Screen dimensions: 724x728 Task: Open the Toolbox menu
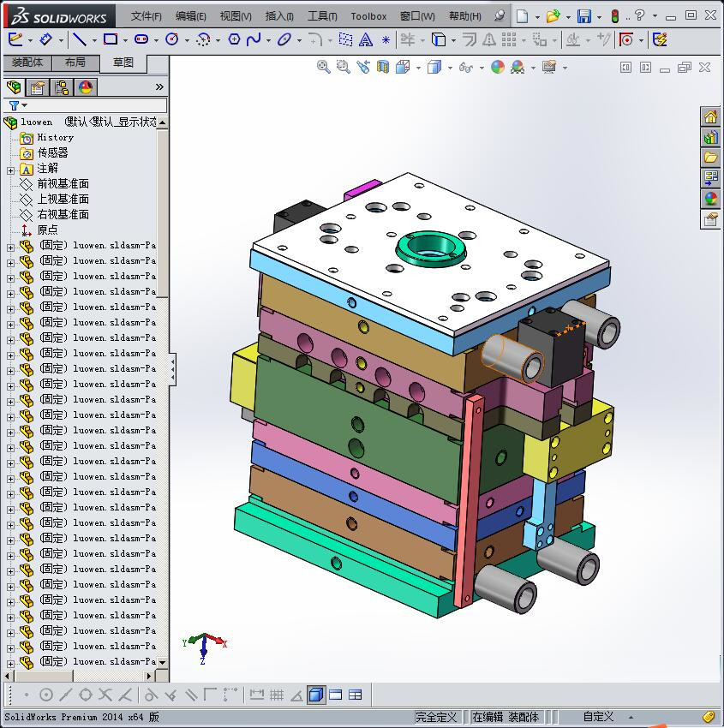coord(368,15)
